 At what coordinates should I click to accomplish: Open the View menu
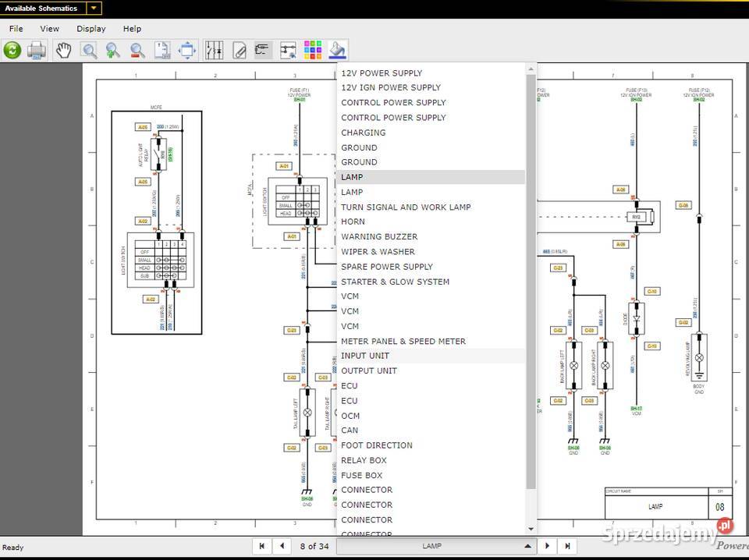[50, 28]
